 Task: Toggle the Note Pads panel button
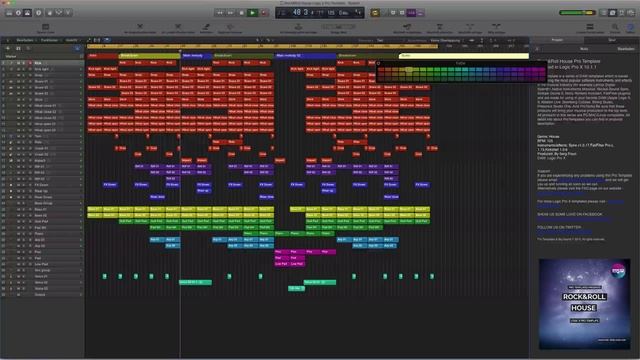[613, 13]
